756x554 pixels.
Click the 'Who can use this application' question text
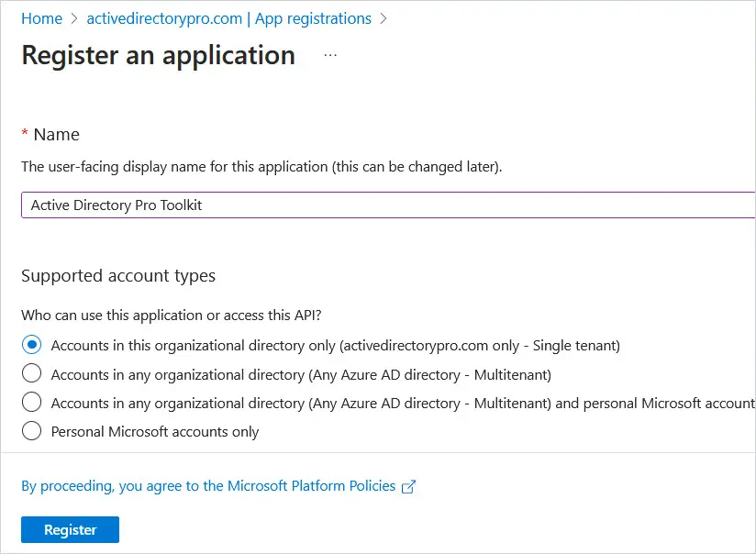(172, 315)
